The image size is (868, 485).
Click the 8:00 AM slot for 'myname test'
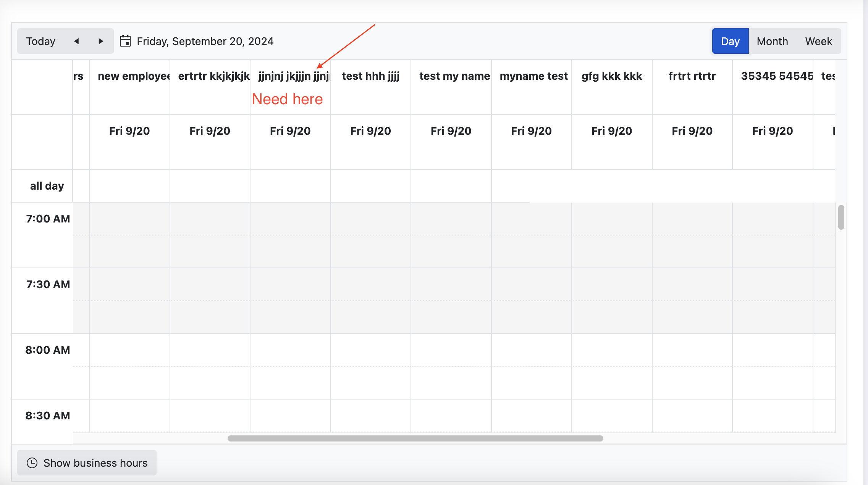point(531,350)
